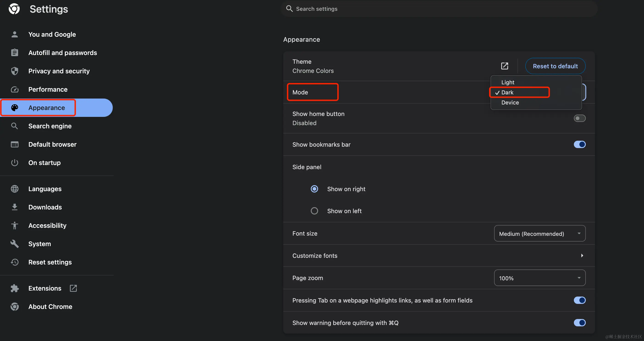The width and height of the screenshot is (644, 341).
Task: Open theme store external link icon
Action: click(504, 66)
